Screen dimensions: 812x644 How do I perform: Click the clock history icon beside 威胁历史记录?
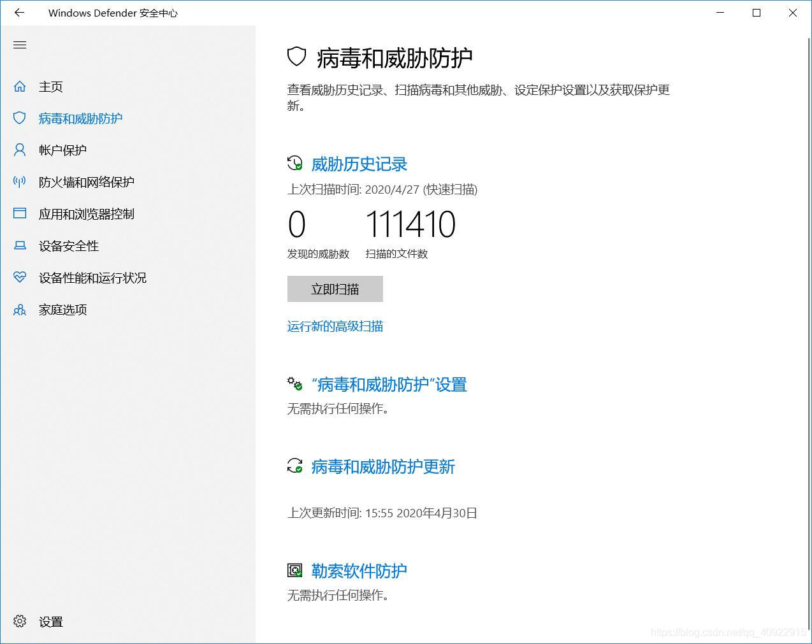point(295,164)
